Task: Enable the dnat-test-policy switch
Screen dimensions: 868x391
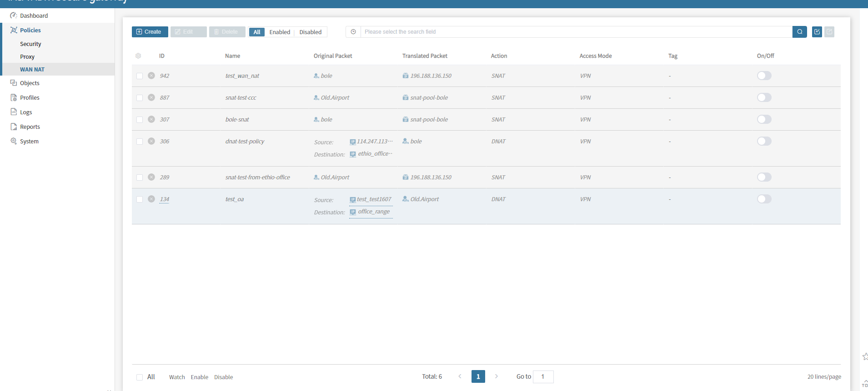Action: (x=764, y=141)
